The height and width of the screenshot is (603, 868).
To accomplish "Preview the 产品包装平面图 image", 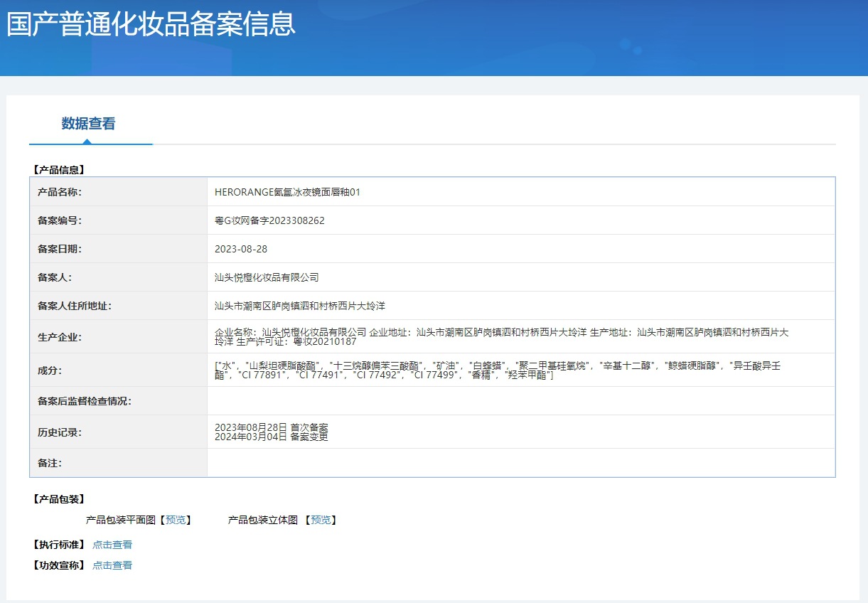I will [175, 520].
